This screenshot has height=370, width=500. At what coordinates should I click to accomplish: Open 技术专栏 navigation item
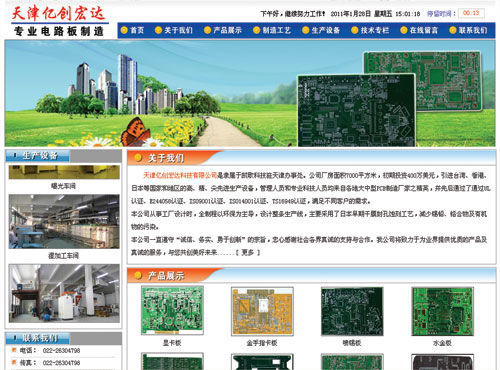tap(375, 30)
